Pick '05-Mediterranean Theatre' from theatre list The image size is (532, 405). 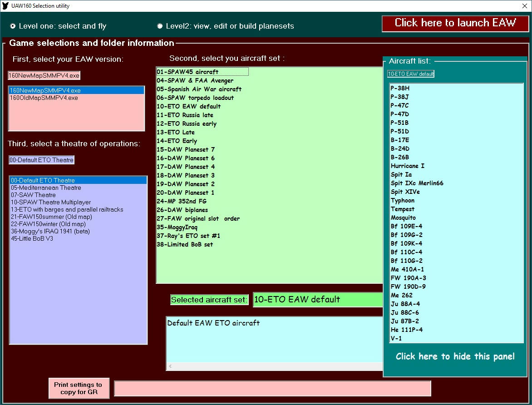click(46, 188)
